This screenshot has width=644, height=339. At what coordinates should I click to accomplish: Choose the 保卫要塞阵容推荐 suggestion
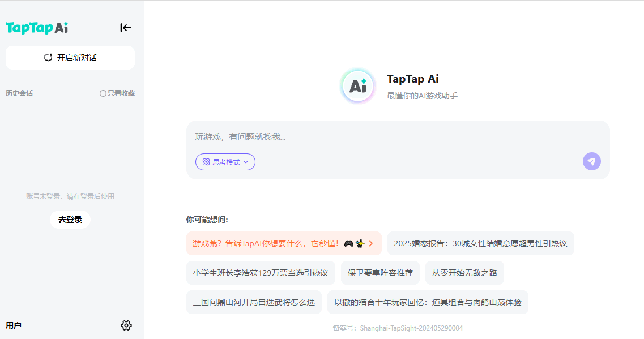(380, 273)
